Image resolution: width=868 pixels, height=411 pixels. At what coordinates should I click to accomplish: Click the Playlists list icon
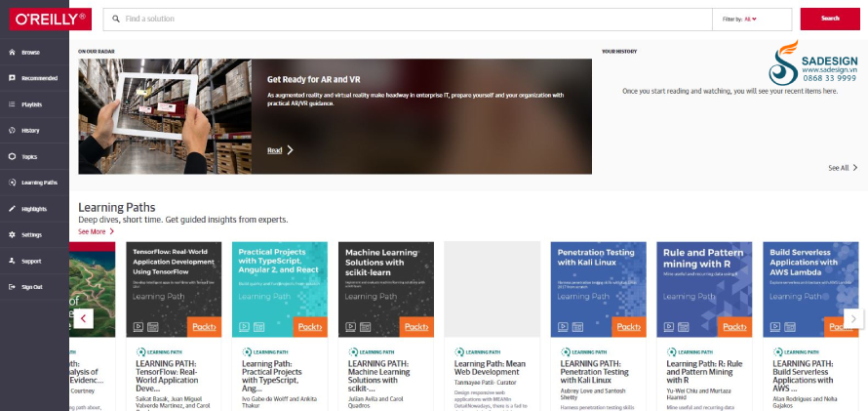pos(12,104)
